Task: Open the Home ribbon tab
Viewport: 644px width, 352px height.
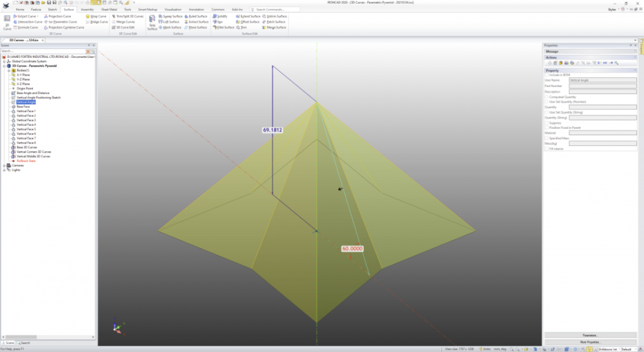Action: [x=20, y=10]
